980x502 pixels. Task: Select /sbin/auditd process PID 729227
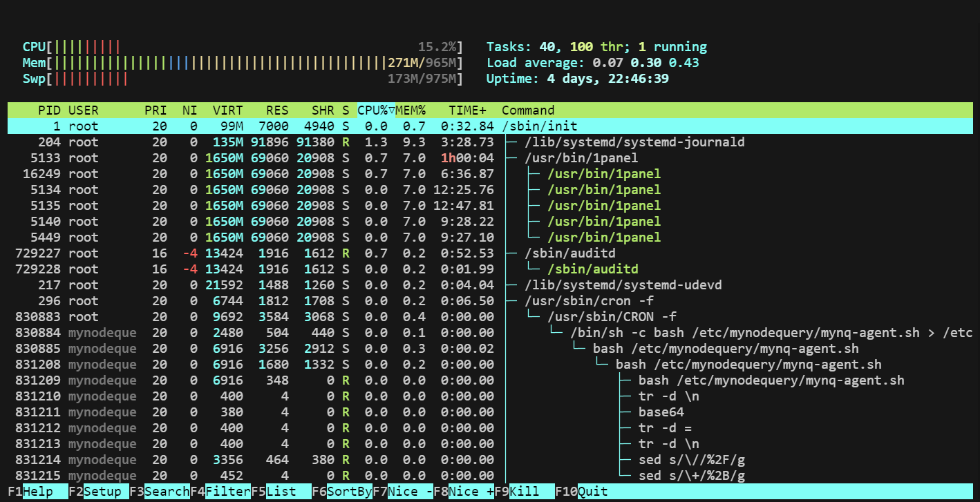(x=490, y=253)
